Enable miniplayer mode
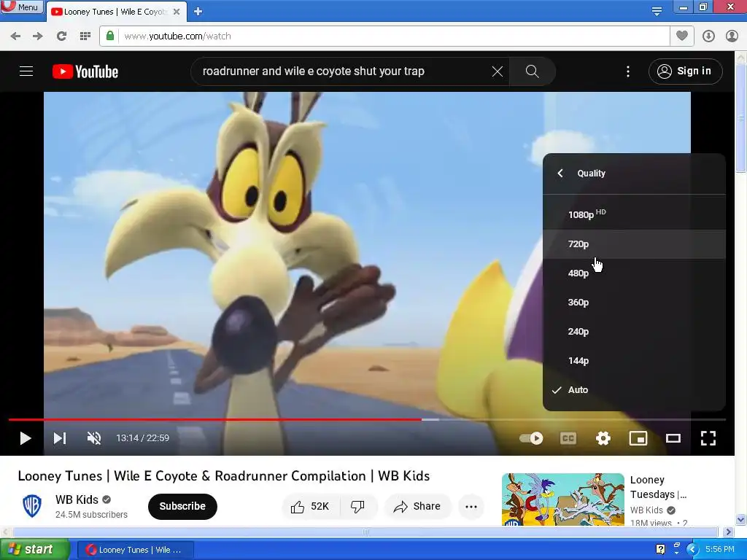 click(x=638, y=438)
